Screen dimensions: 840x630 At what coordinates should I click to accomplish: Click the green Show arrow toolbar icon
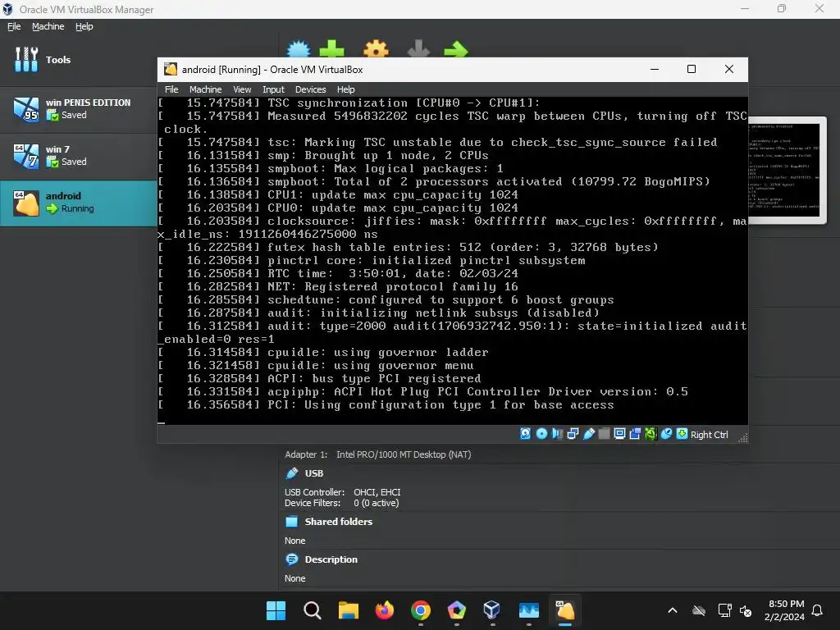coord(456,50)
